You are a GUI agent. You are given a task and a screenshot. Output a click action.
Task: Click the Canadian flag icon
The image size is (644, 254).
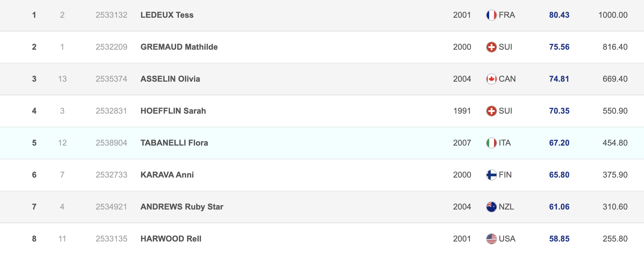(x=491, y=79)
